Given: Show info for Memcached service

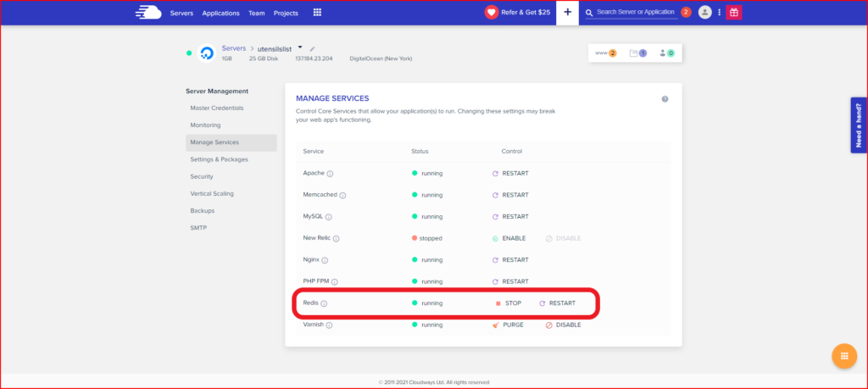Looking at the screenshot, I should (342, 195).
